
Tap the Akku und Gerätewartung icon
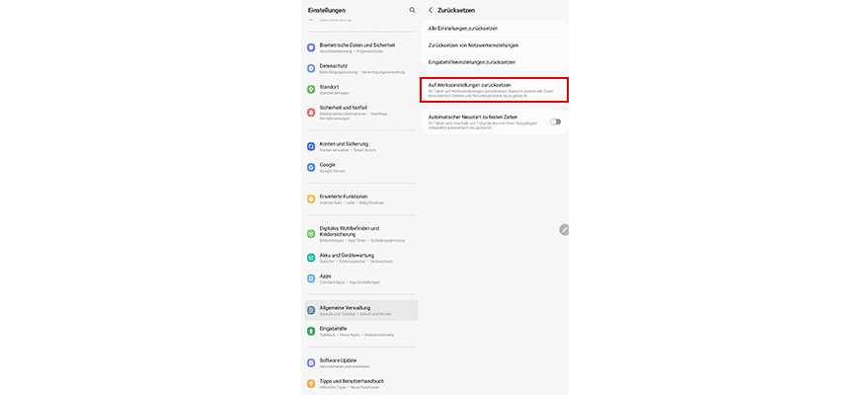coord(311,258)
